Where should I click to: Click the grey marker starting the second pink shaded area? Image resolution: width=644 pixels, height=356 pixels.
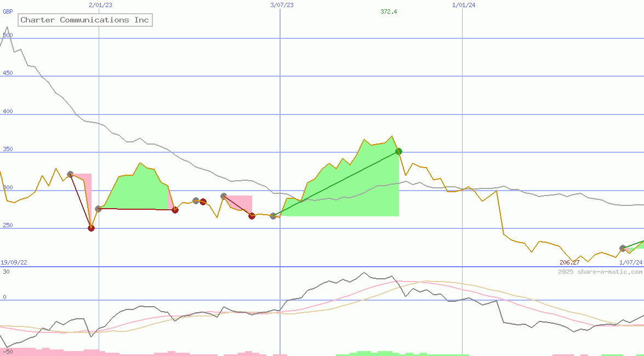[x=224, y=196]
